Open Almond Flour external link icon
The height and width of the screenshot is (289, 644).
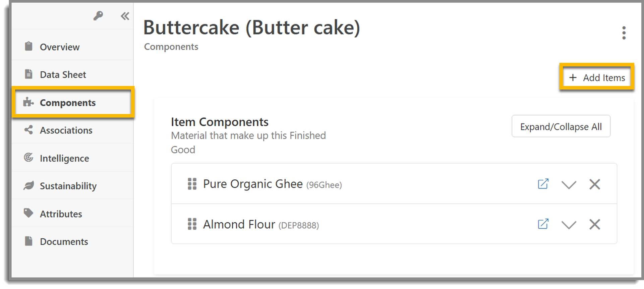[x=543, y=224]
